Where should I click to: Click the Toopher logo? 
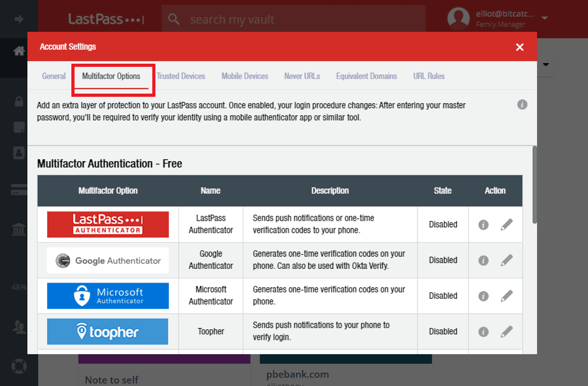click(108, 332)
